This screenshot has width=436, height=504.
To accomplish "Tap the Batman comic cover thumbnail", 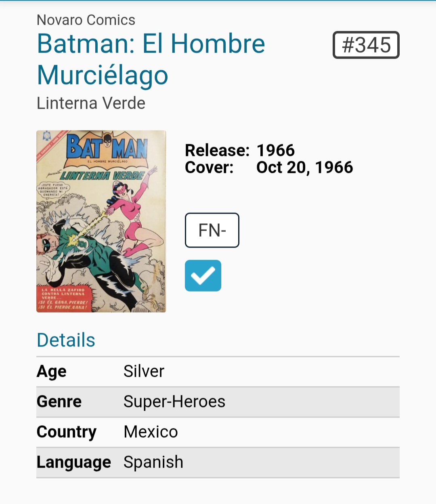I will click(x=101, y=221).
